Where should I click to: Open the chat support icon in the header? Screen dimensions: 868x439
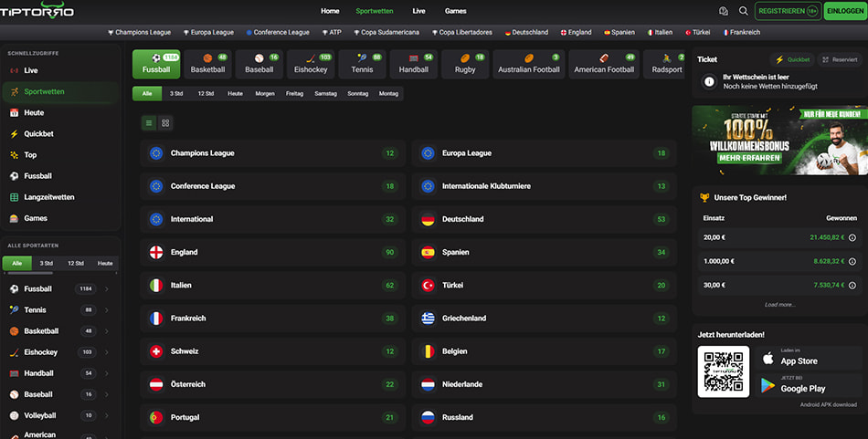pos(723,11)
